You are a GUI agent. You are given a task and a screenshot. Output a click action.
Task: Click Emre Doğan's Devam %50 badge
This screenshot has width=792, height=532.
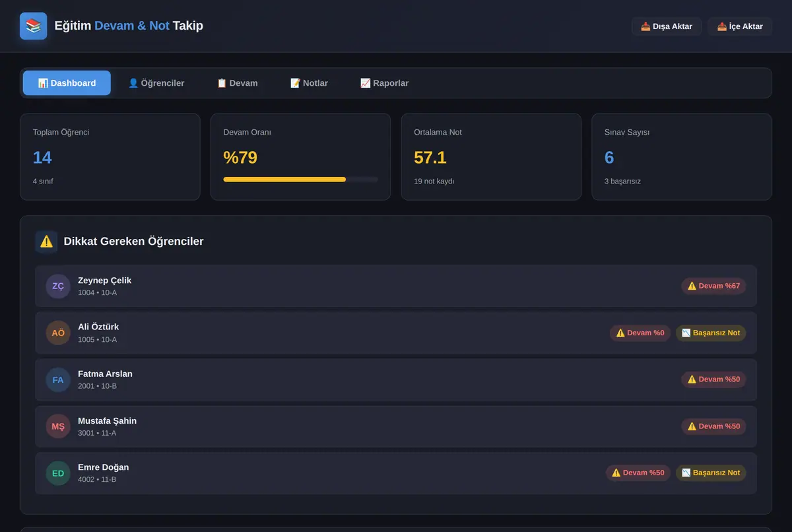click(x=638, y=473)
